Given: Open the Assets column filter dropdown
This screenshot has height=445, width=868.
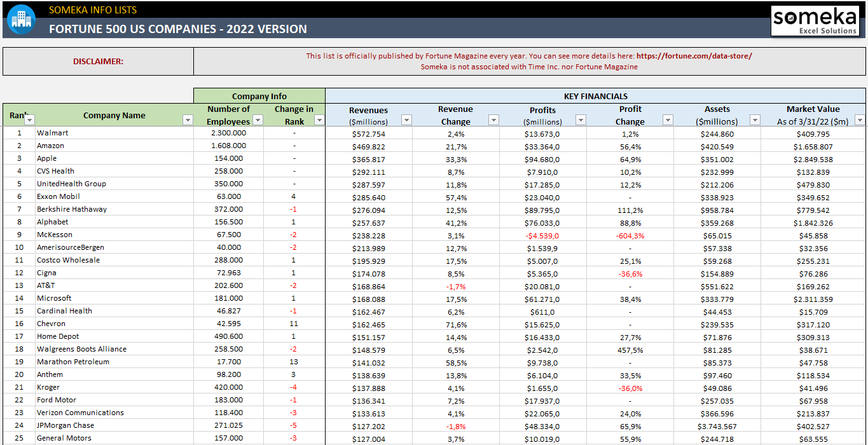Looking at the screenshot, I should 755,120.
